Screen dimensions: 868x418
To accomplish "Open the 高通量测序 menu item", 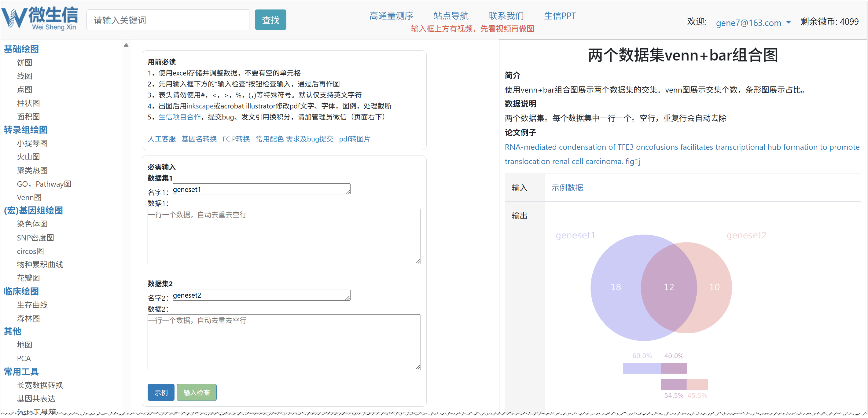I will 391,16.
